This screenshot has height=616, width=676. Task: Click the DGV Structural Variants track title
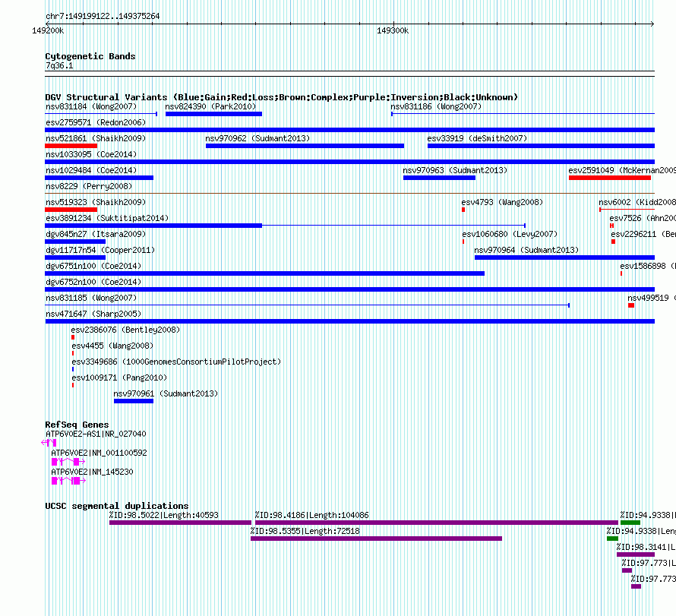point(282,97)
